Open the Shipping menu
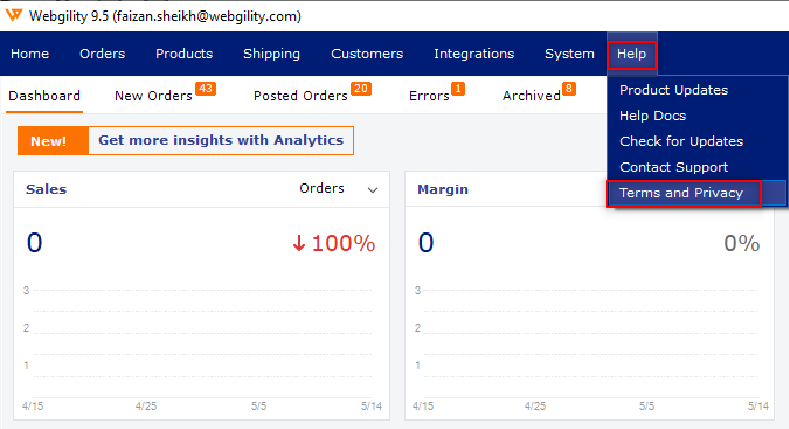Viewport: 789px width, 429px height. 271,54
